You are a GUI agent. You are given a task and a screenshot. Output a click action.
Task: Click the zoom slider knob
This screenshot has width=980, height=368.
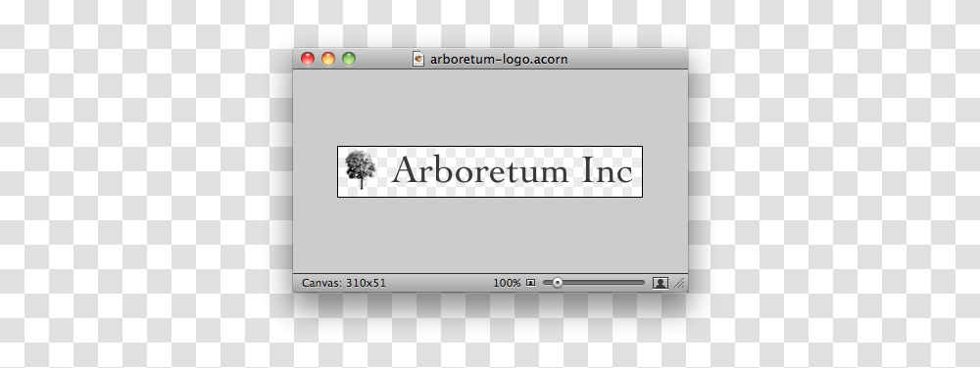tap(557, 283)
